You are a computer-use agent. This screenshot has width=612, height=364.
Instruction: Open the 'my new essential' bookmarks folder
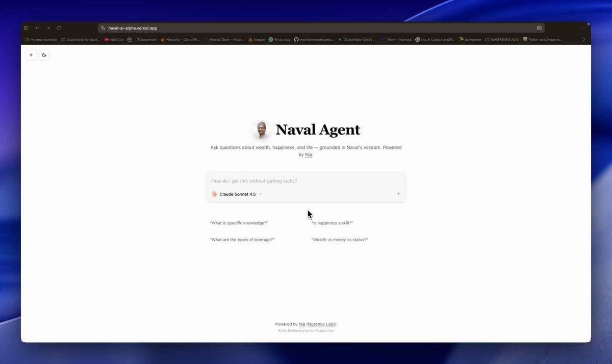click(x=41, y=39)
